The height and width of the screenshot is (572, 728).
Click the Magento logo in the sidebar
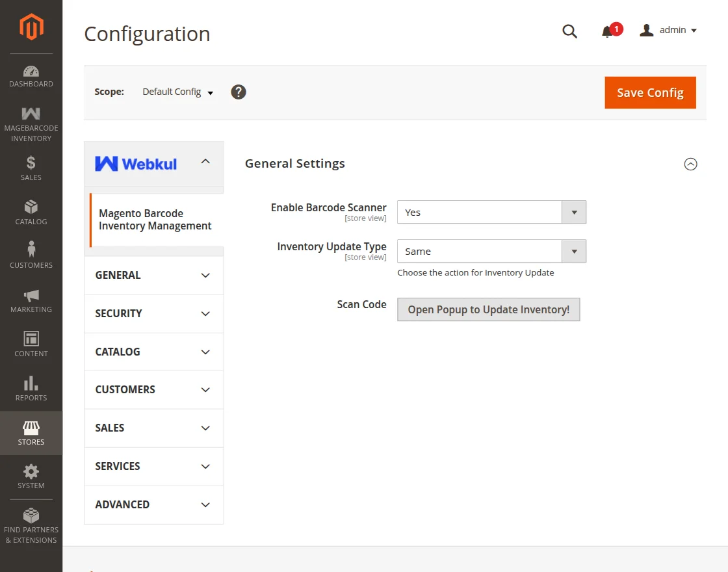pyautogui.click(x=31, y=27)
